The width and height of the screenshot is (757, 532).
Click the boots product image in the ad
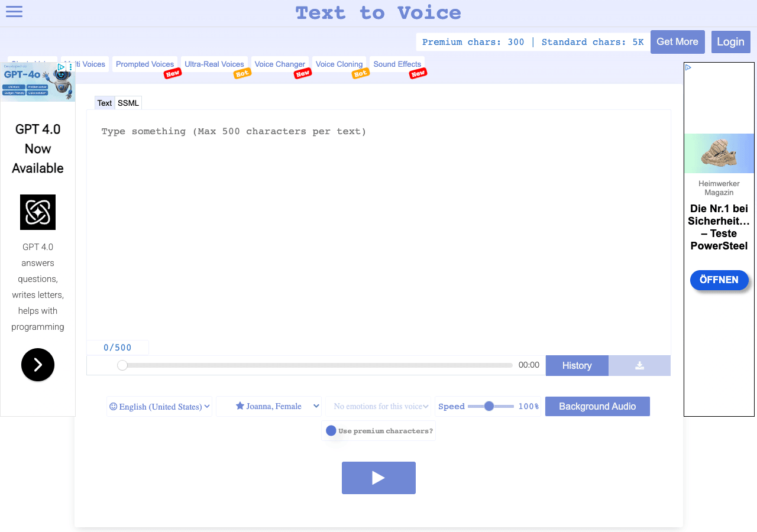click(x=719, y=154)
